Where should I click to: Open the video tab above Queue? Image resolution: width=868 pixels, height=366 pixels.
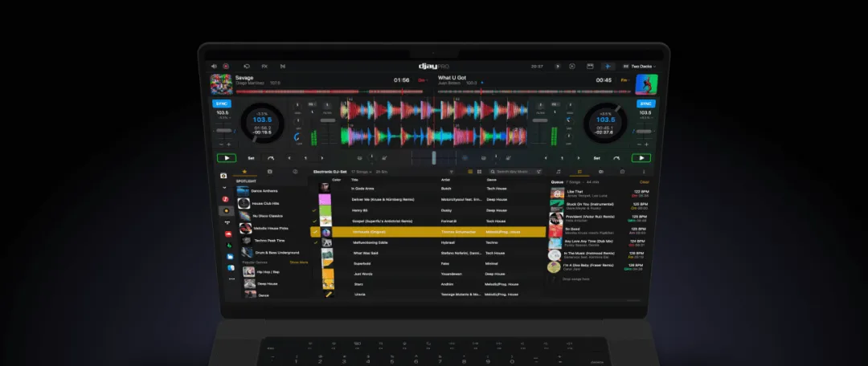(x=601, y=172)
